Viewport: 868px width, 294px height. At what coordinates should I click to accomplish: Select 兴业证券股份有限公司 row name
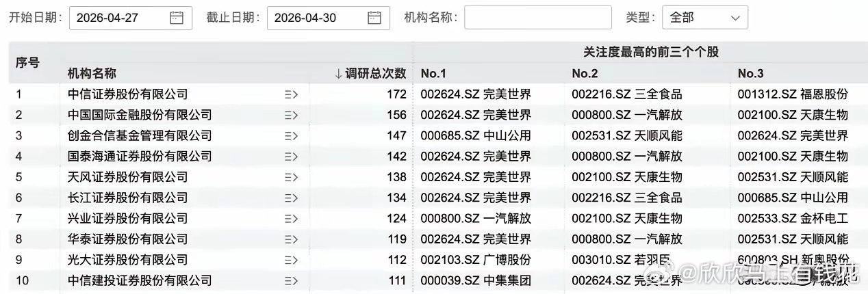[x=127, y=219]
